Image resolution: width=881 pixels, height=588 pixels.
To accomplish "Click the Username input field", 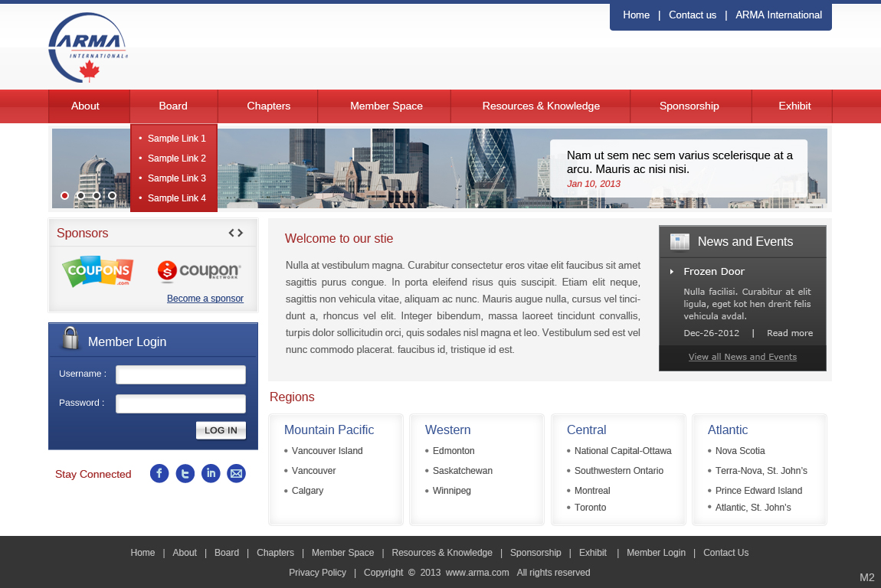I will point(181,374).
